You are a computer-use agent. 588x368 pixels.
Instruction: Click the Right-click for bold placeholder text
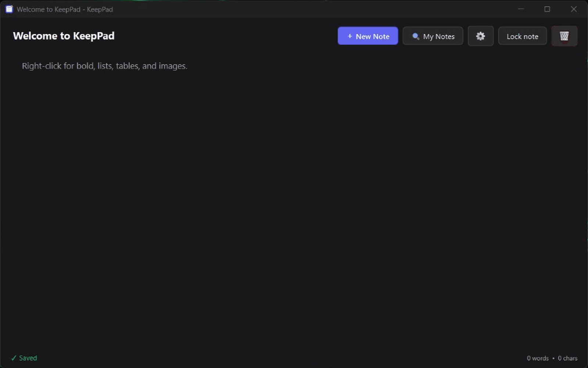(x=104, y=66)
